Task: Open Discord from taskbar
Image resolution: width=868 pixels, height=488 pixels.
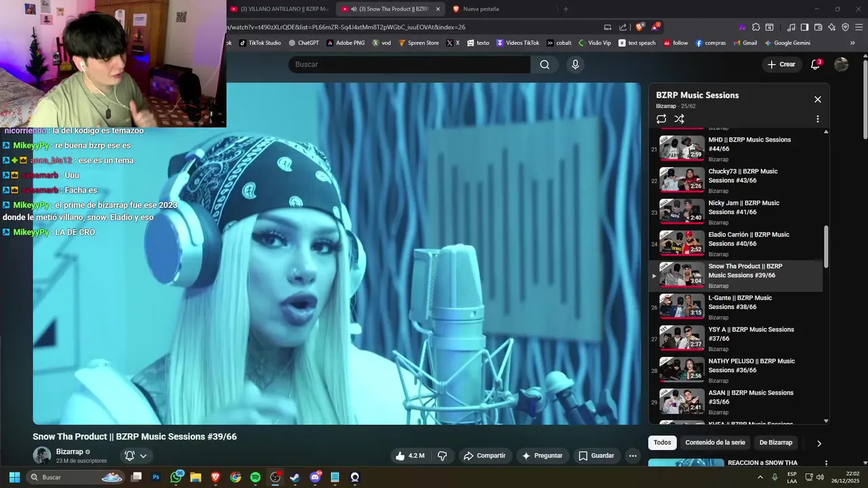Action: (315, 477)
